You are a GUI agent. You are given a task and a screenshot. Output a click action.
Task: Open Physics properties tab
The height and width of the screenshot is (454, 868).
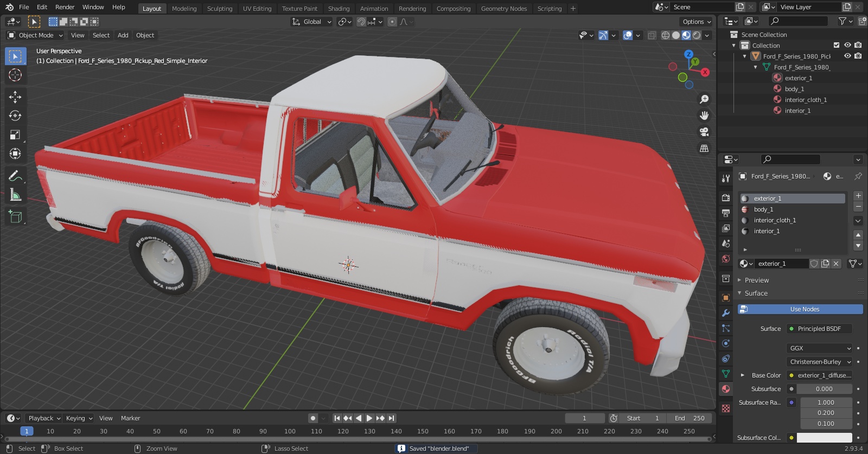coord(726,343)
